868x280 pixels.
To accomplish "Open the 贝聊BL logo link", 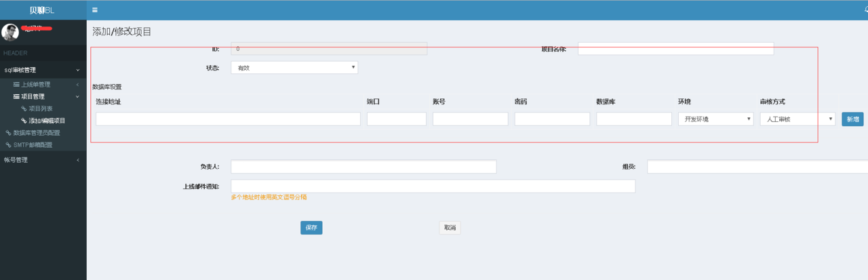I will pos(43,10).
